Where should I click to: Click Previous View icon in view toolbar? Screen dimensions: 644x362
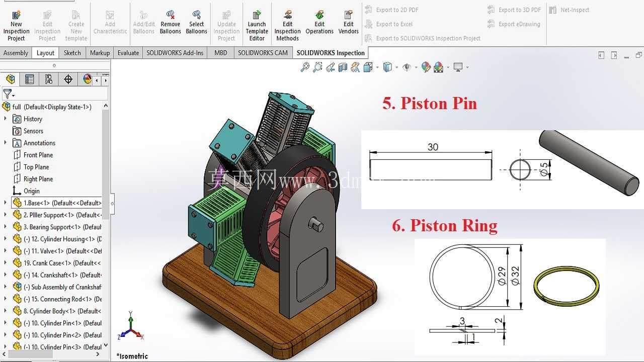[x=331, y=67]
